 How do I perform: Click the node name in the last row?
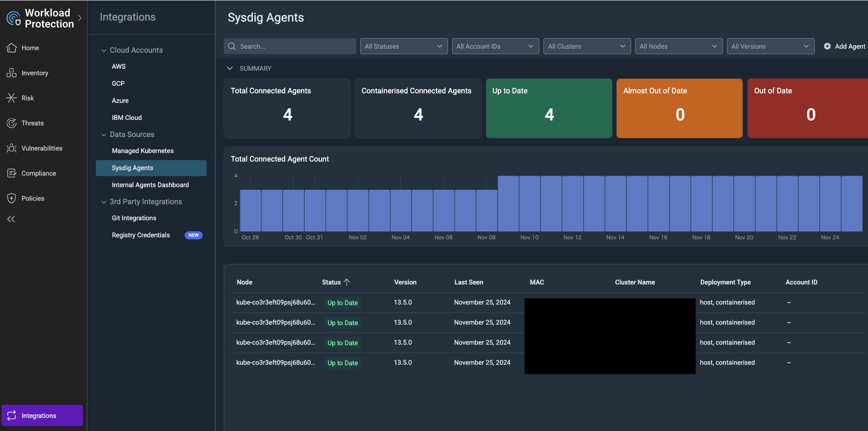click(x=275, y=362)
